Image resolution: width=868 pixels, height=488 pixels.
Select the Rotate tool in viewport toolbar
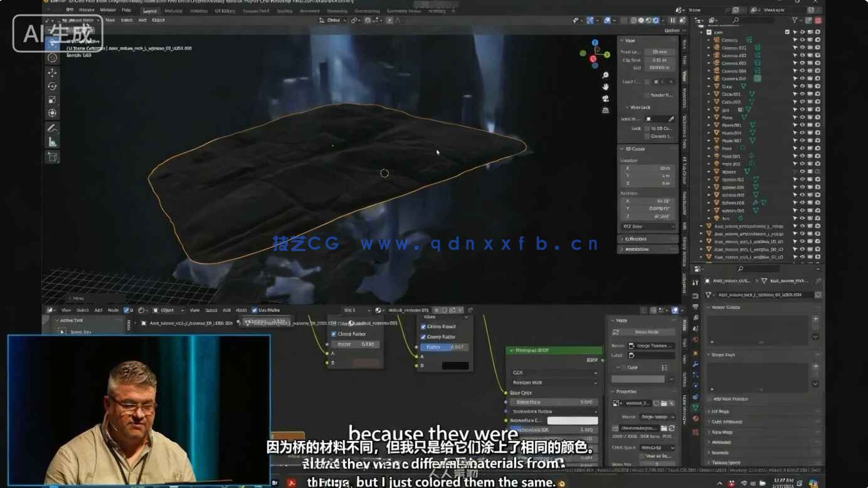pos(53,87)
